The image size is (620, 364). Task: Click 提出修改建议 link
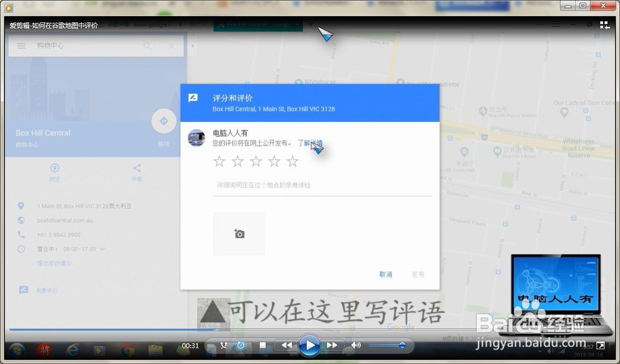click(x=54, y=263)
